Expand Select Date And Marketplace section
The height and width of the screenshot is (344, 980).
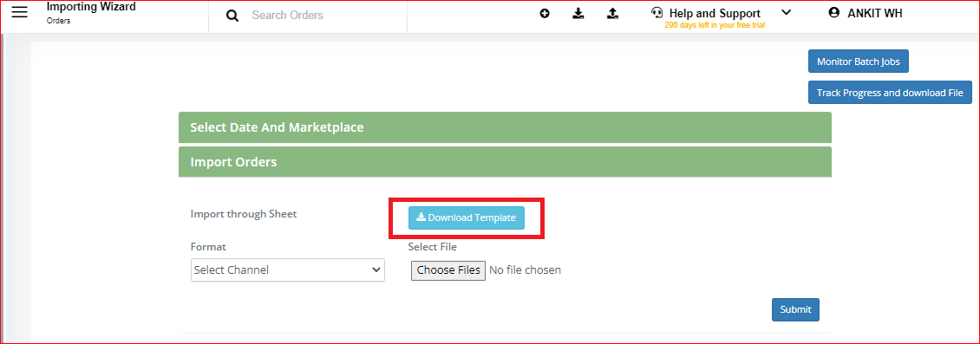(x=505, y=127)
